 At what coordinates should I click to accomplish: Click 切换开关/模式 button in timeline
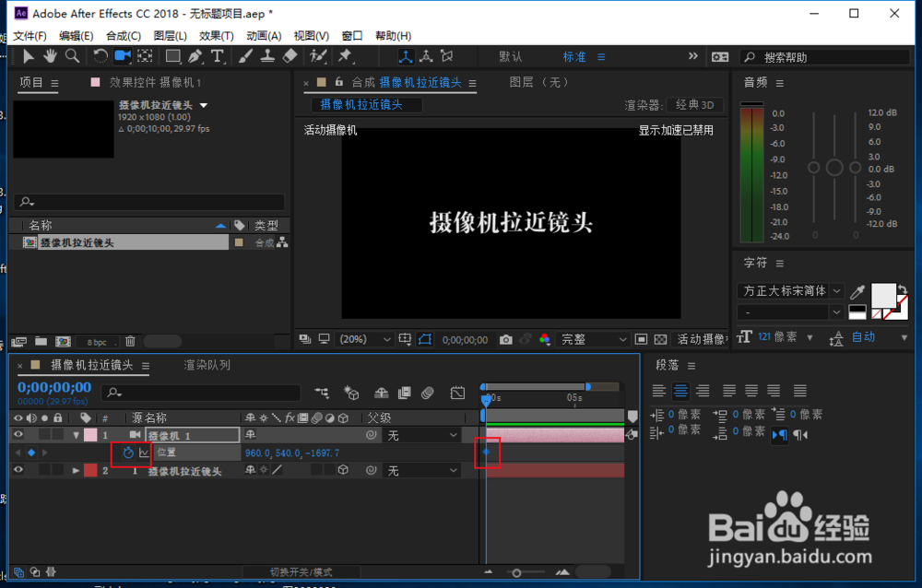(301, 572)
